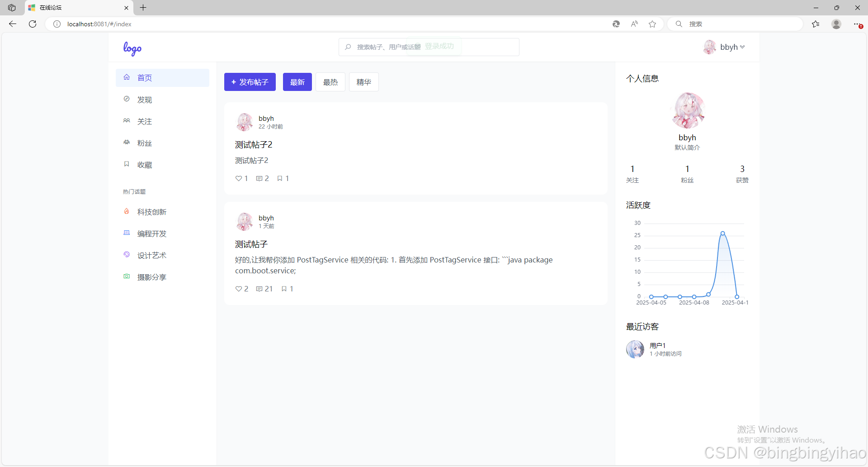Like the post with 21 comments
Image resolution: width=868 pixels, height=467 pixels.
pyautogui.click(x=242, y=289)
